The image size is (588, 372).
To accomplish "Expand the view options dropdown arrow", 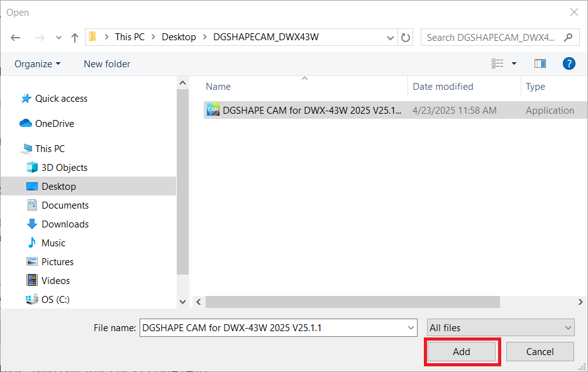I will [514, 63].
